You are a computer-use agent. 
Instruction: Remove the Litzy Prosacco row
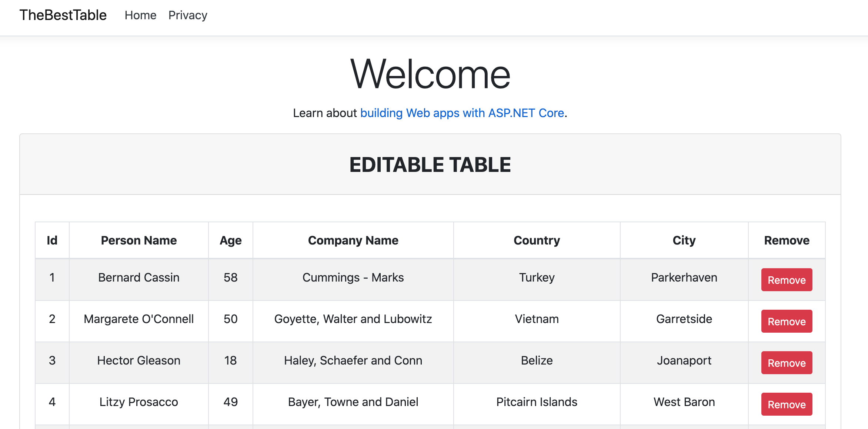(x=787, y=404)
